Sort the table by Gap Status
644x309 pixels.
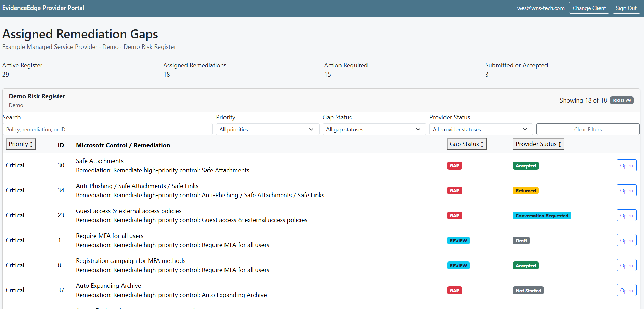coord(466,144)
